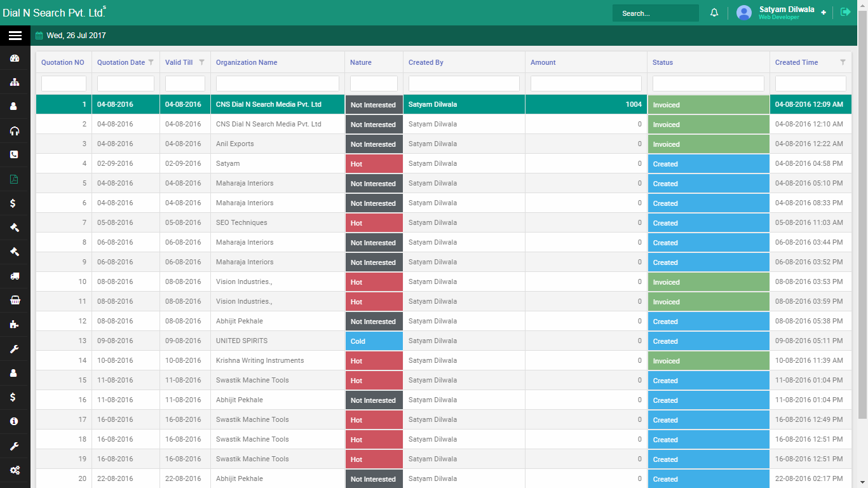Focus the Status filter field

709,83
